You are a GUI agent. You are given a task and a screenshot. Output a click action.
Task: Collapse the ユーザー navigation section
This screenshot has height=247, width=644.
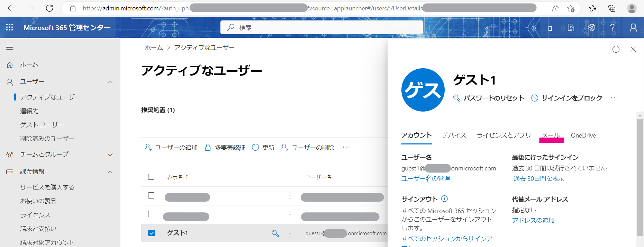(x=110, y=82)
